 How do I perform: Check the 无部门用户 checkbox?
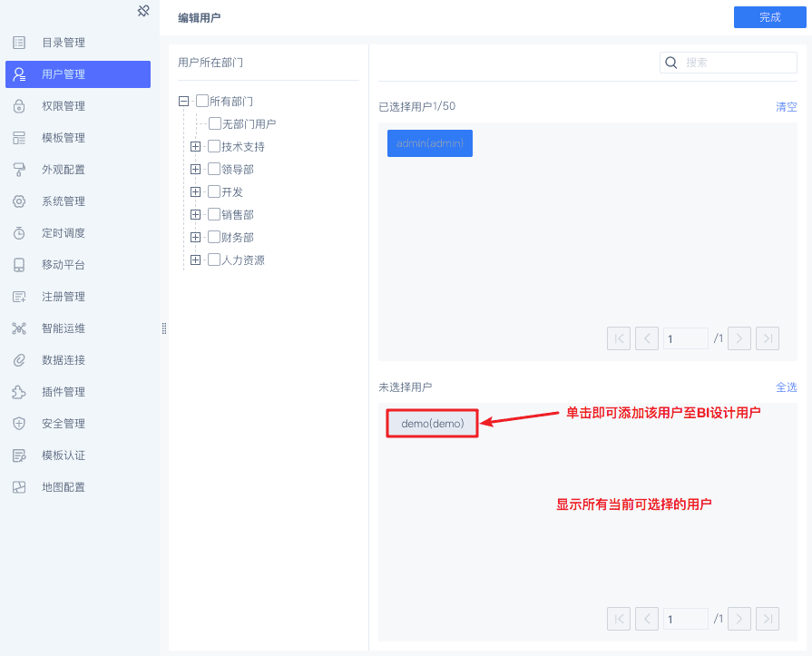click(x=215, y=123)
